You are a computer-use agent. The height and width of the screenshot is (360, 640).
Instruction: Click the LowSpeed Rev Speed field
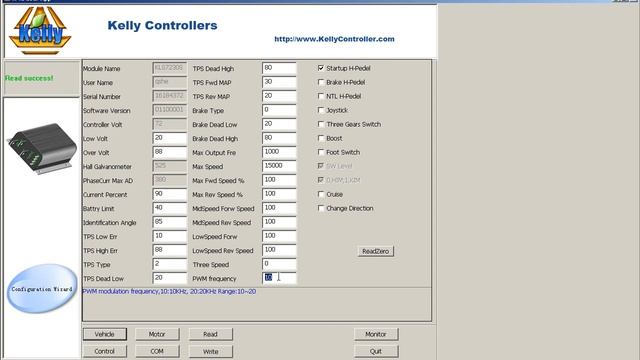[279, 250]
